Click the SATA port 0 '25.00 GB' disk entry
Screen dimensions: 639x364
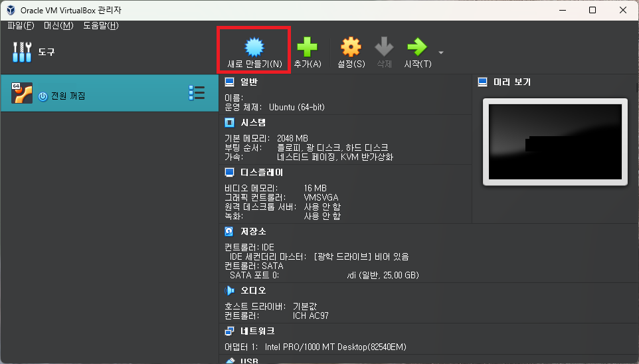coord(383,275)
